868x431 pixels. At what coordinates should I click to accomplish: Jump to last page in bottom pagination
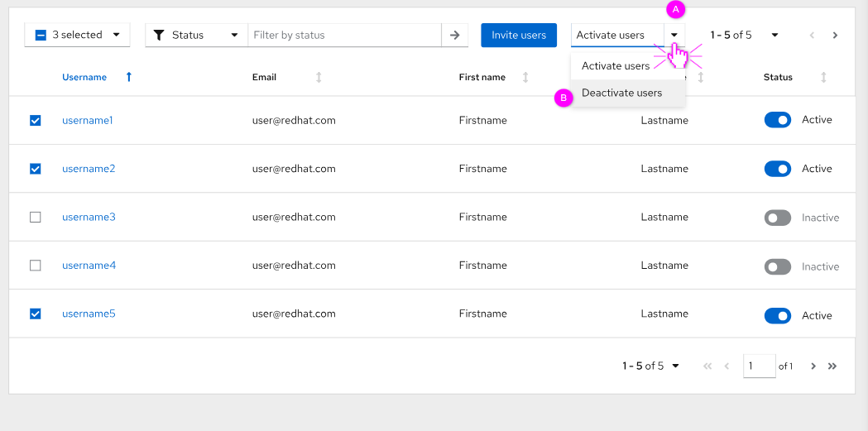[832, 366]
